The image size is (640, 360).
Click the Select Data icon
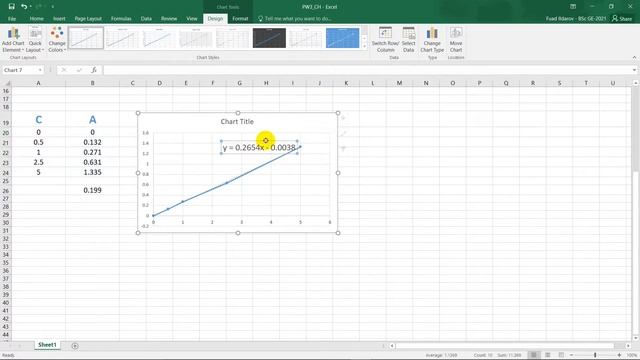[x=409, y=40]
